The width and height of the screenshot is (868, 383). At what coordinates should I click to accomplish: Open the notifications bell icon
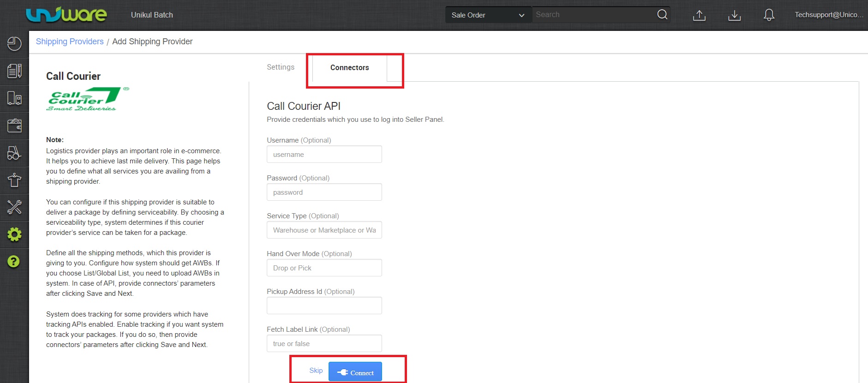click(769, 15)
